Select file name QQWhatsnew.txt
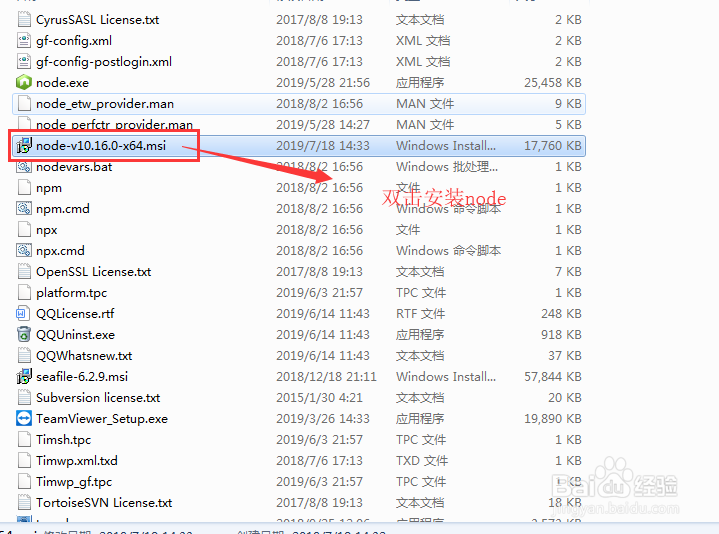Screen dimensions: 719x534 (x=84, y=356)
